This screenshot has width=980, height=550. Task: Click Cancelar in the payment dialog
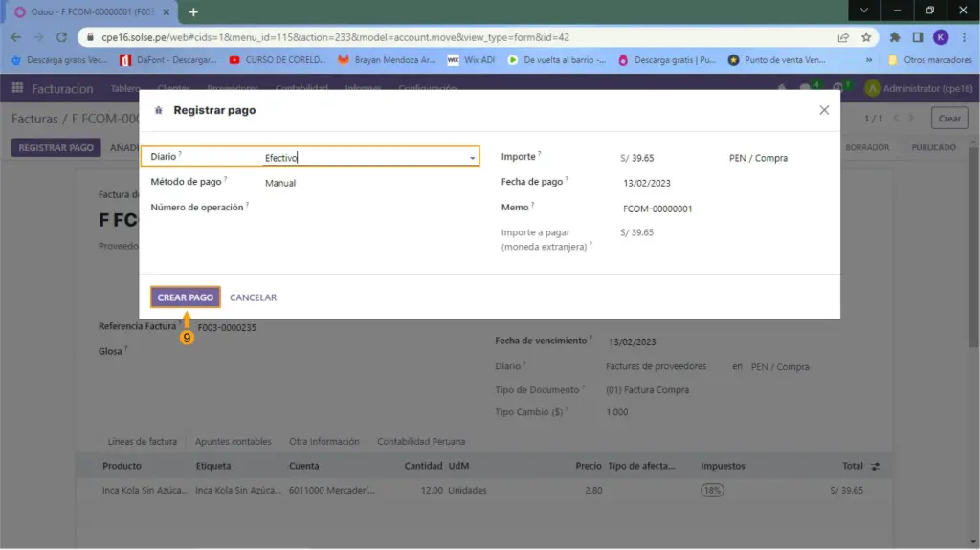click(x=253, y=297)
